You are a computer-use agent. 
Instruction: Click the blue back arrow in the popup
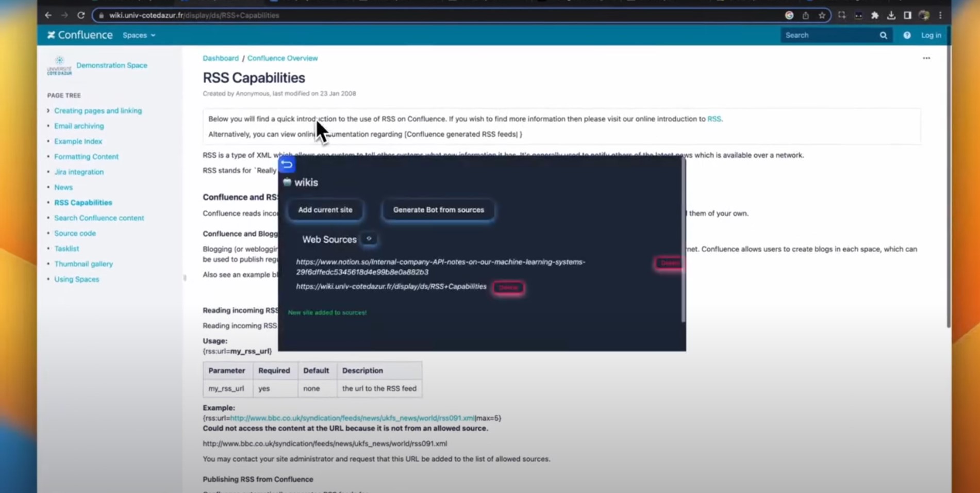click(287, 165)
